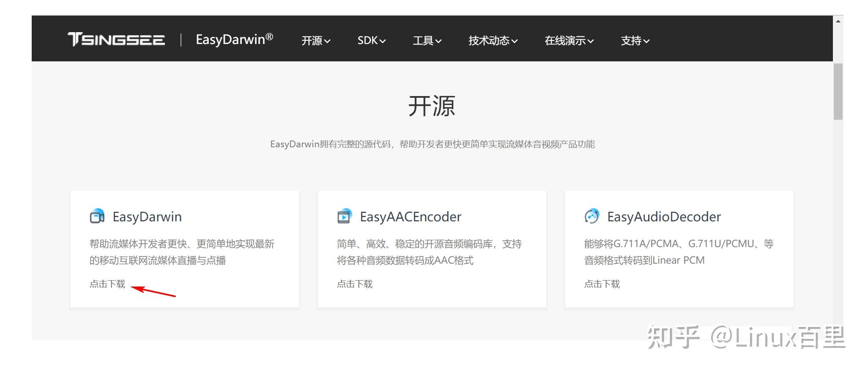The image size is (868, 372).
Task: Open the 开源 navigation menu
Action: [316, 41]
